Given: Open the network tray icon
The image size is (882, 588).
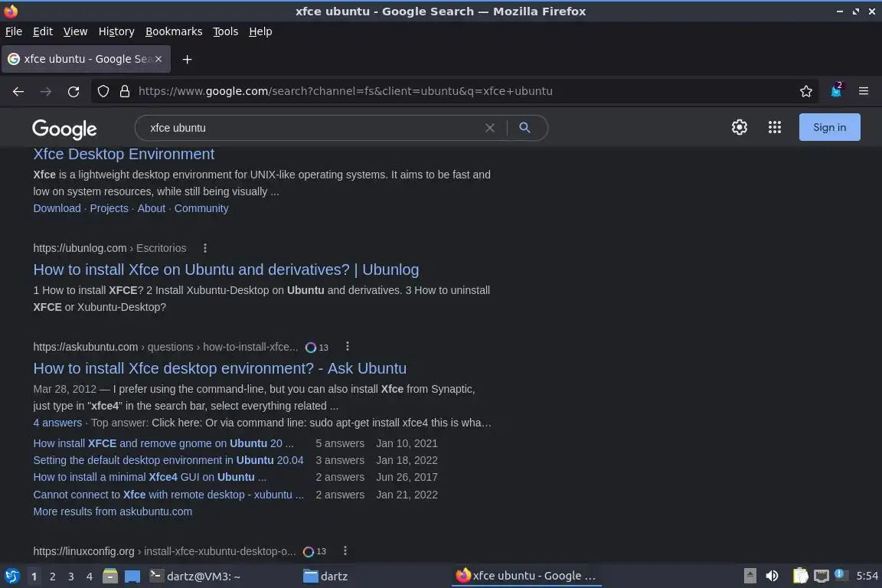Looking at the screenshot, I should coord(822,576).
